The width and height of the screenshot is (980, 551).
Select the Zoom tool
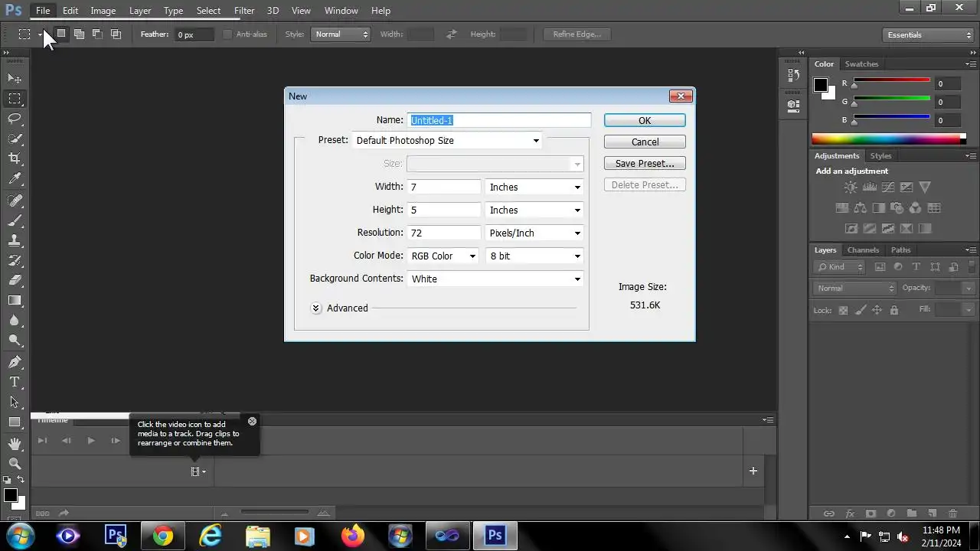click(15, 464)
